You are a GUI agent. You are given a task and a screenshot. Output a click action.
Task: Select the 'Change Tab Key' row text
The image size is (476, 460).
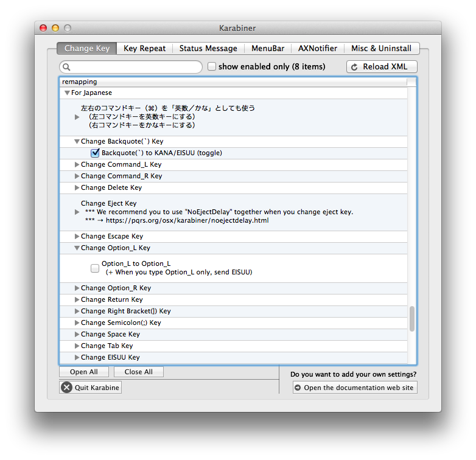coord(107,346)
